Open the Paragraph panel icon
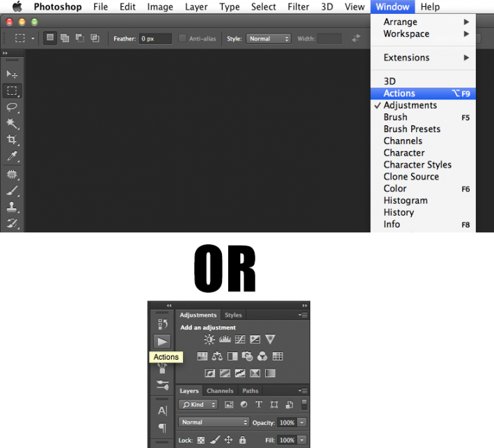 [163, 428]
